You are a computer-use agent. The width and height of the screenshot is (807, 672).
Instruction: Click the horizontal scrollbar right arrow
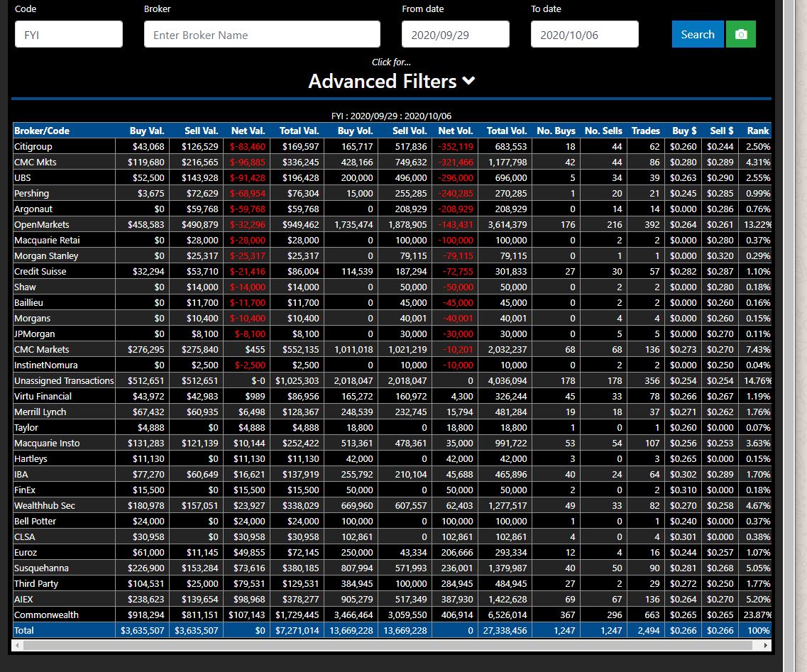point(765,645)
